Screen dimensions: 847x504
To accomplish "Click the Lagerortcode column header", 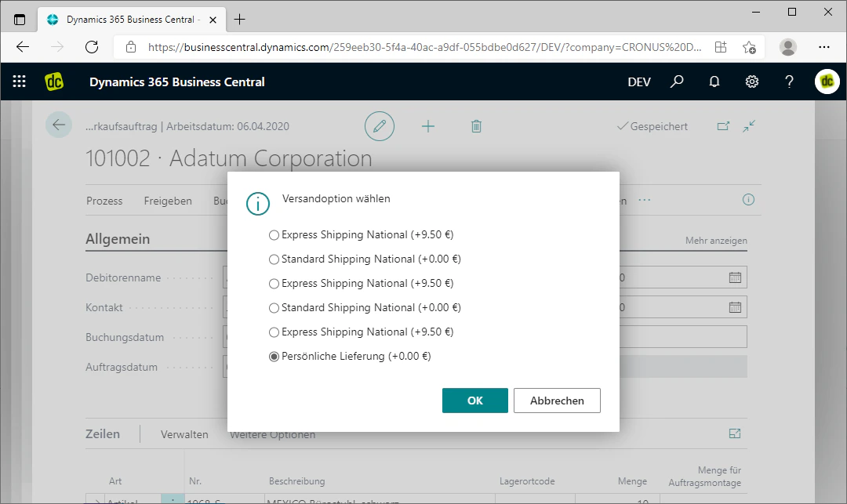I will pos(527,480).
